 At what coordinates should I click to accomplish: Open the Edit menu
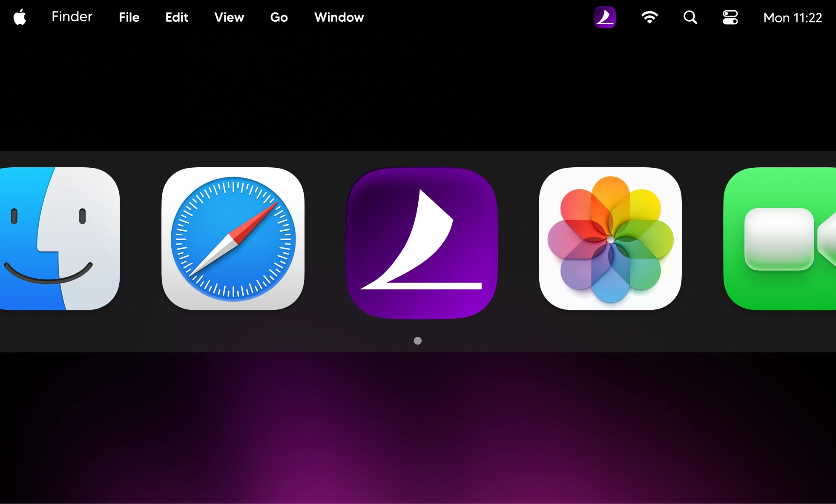[176, 17]
